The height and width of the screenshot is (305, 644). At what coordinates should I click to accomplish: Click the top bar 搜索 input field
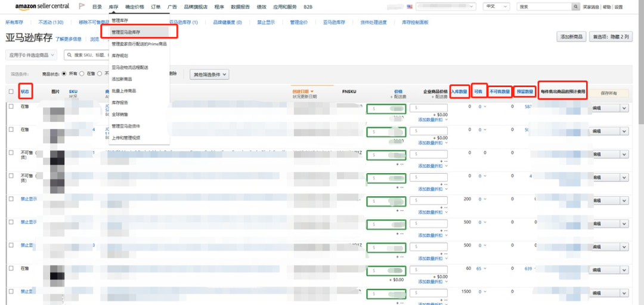coord(544,7)
